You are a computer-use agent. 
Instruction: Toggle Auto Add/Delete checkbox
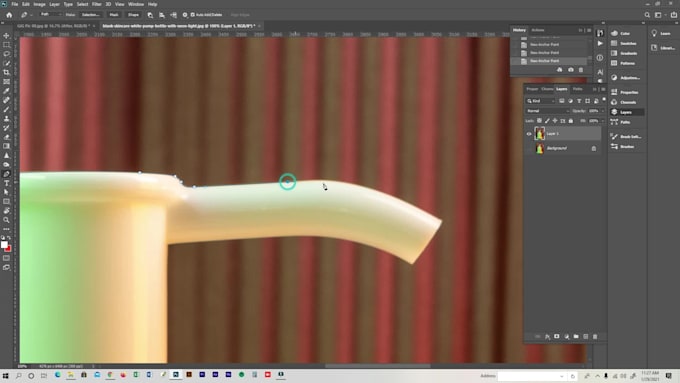193,15
